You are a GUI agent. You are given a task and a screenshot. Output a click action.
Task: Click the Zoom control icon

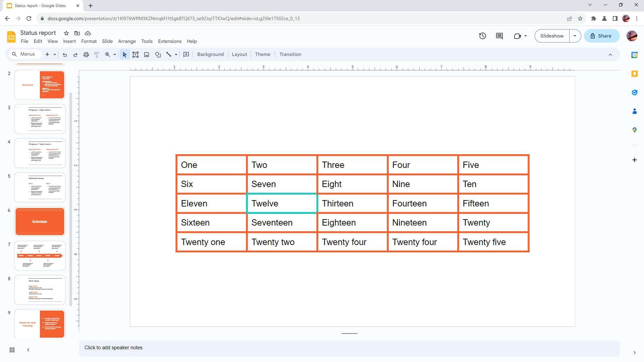pos(108,54)
